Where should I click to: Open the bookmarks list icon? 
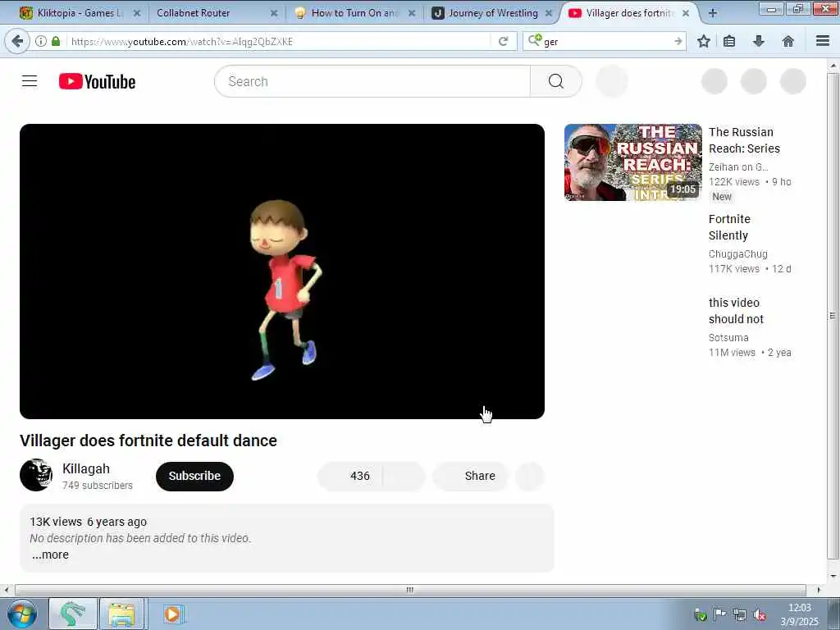729,41
